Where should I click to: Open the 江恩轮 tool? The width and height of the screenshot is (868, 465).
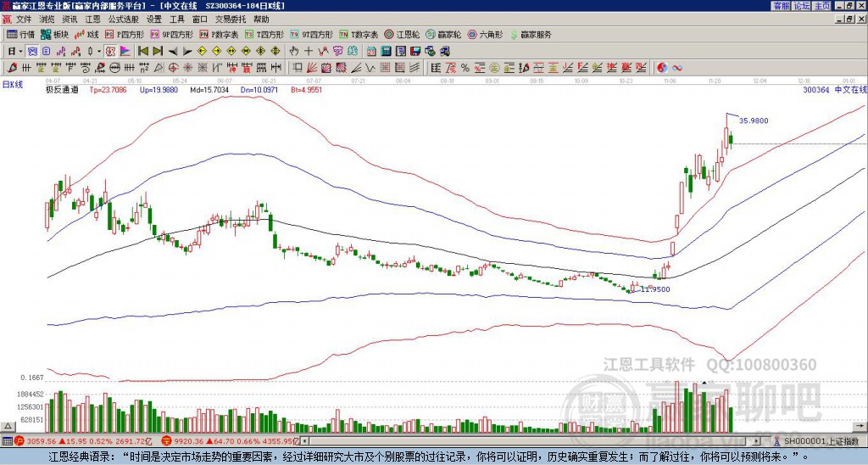coord(402,34)
